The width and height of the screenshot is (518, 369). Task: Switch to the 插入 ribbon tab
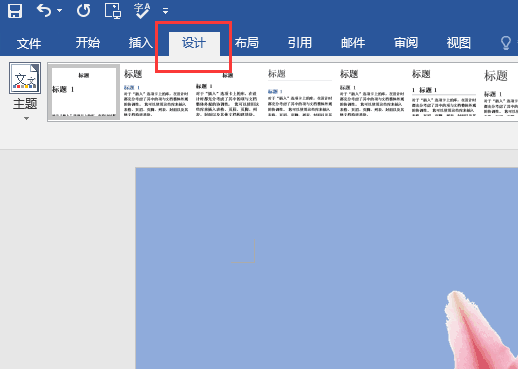[x=141, y=43]
